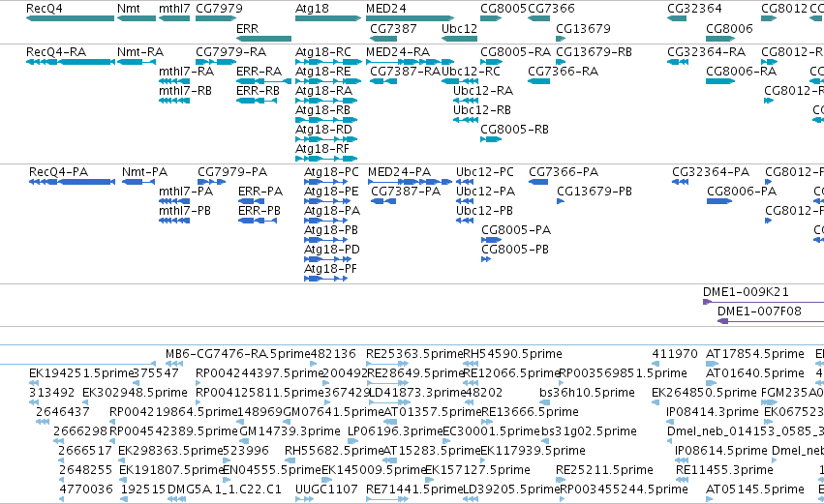The height and width of the screenshot is (504, 824).
Task: Select the Nmt-RA transcript label
Action: pos(140,52)
